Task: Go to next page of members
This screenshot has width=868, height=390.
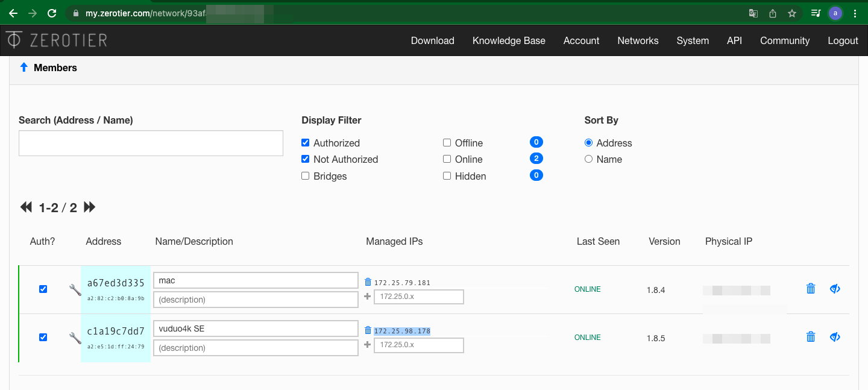Action: [90, 207]
